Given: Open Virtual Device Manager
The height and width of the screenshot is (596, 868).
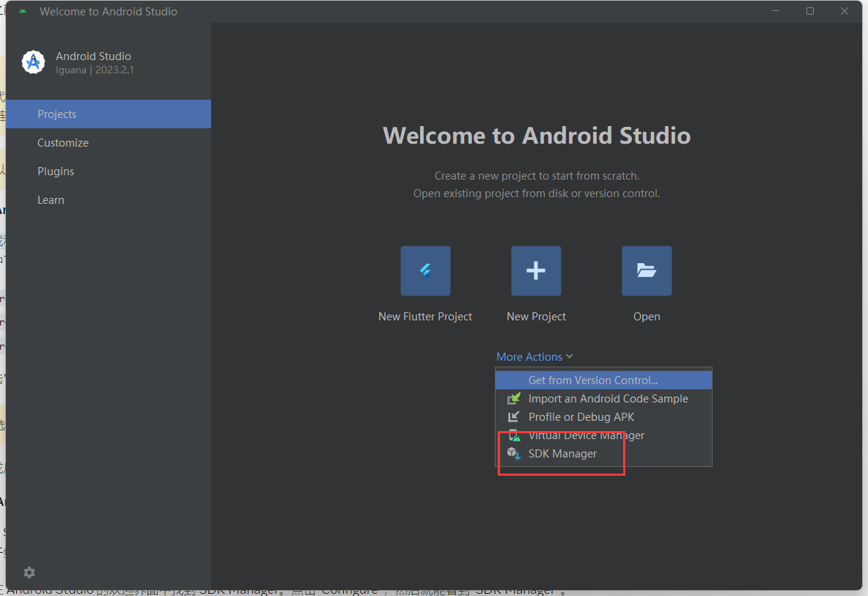Looking at the screenshot, I should point(603,435).
